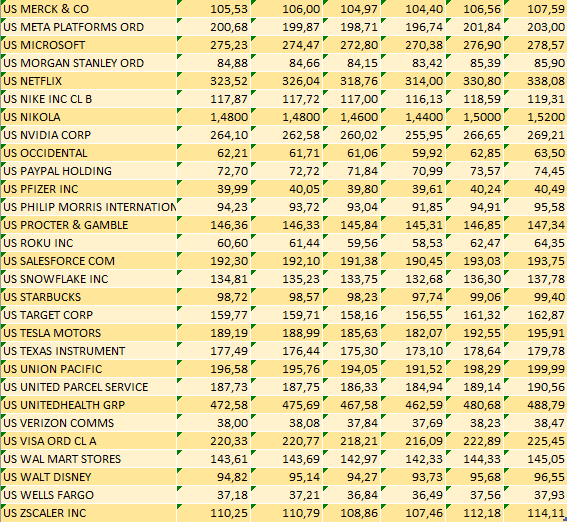The width and height of the screenshot is (567, 522).
Task: Click the Visa value 225,45
Action: click(536, 441)
